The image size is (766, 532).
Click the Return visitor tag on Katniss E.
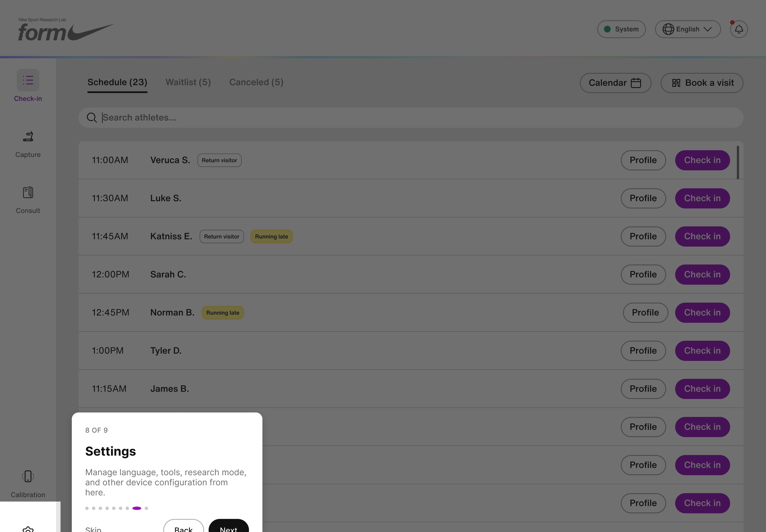click(x=222, y=237)
